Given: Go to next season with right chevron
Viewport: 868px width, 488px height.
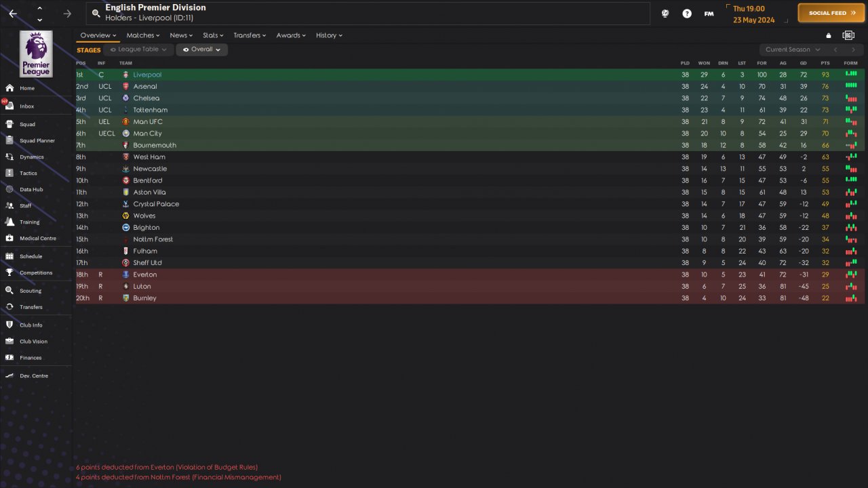Looking at the screenshot, I should pyautogui.click(x=853, y=49).
